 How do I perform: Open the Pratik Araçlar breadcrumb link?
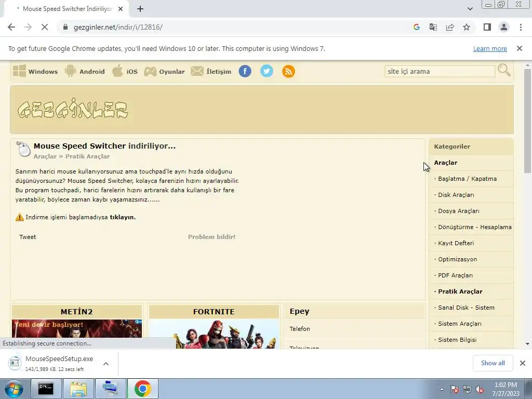tap(87, 156)
